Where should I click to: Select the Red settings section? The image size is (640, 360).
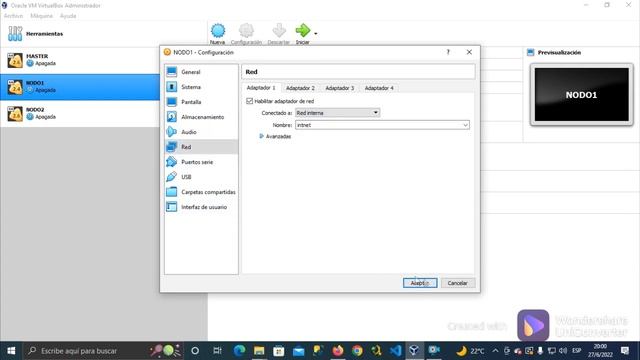click(201, 147)
